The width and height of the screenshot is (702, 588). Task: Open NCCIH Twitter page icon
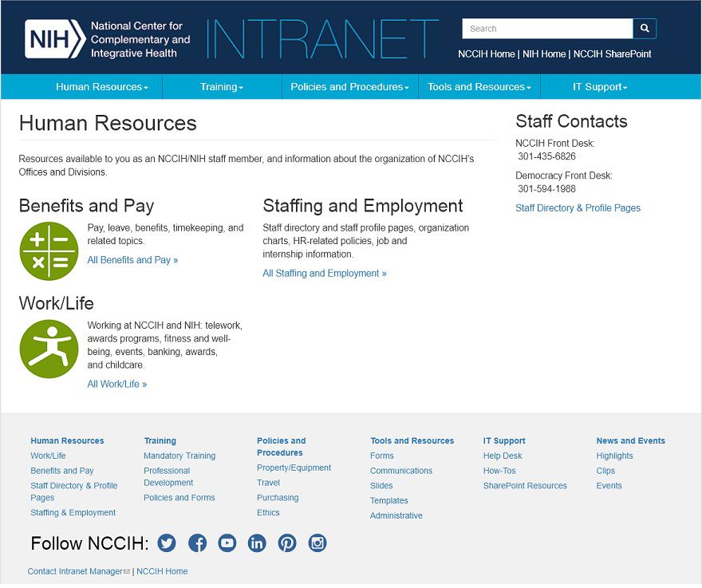pyautogui.click(x=167, y=543)
